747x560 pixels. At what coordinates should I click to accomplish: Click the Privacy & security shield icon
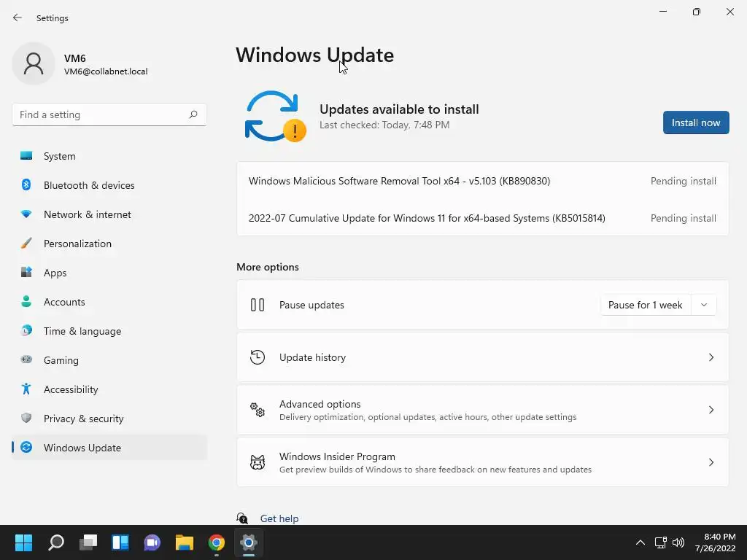[26, 418]
